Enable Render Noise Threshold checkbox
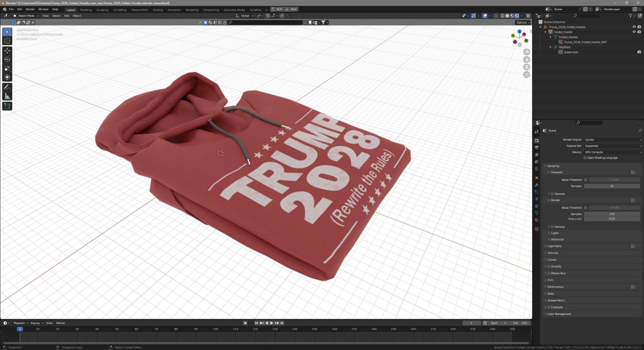644x350 pixels. click(x=586, y=208)
